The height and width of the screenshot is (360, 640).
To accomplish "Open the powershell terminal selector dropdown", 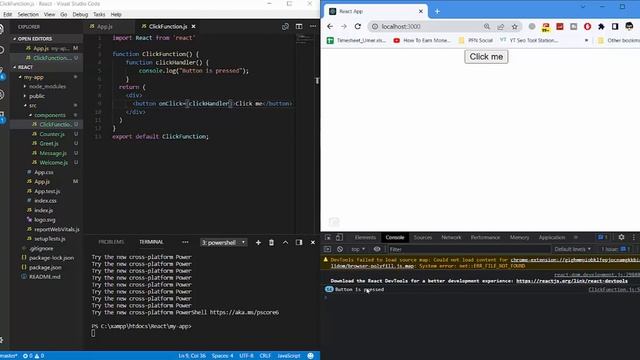I will pyautogui.click(x=223, y=242).
